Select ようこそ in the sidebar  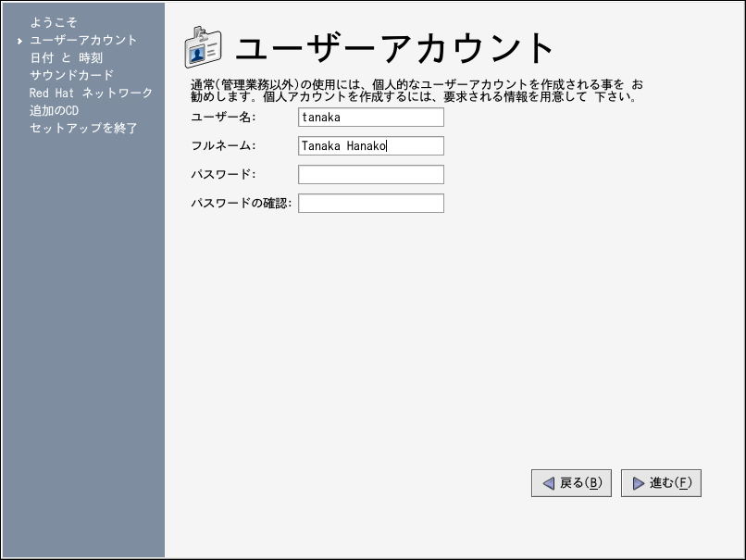[x=54, y=22]
